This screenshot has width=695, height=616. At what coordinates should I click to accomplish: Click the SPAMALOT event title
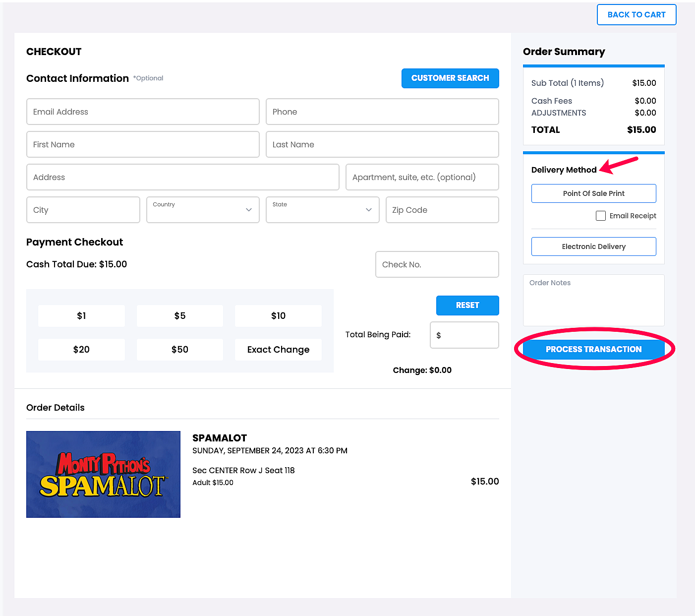click(x=220, y=438)
